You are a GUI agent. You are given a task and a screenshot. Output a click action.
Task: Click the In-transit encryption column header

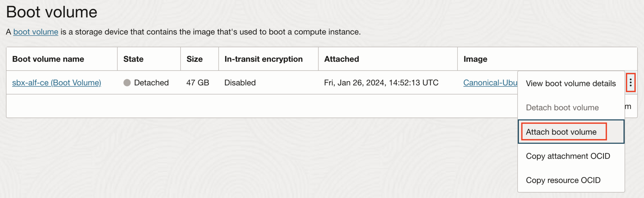point(264,59)
